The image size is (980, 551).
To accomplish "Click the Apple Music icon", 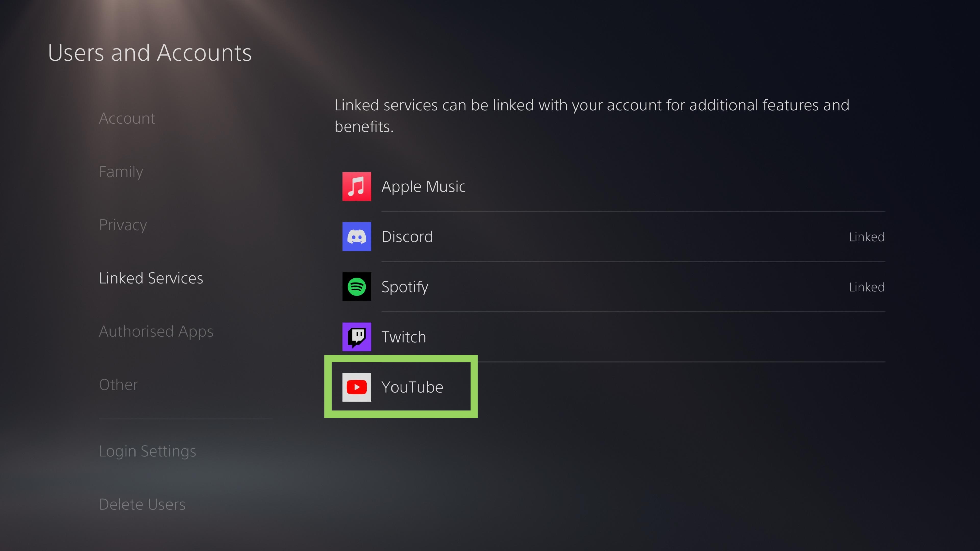I will click(357, 186).
